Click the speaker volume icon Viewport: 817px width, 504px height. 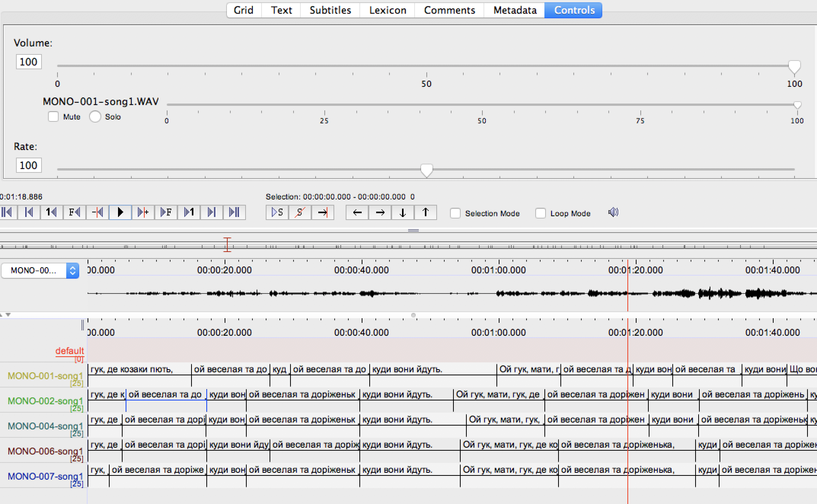613,212
